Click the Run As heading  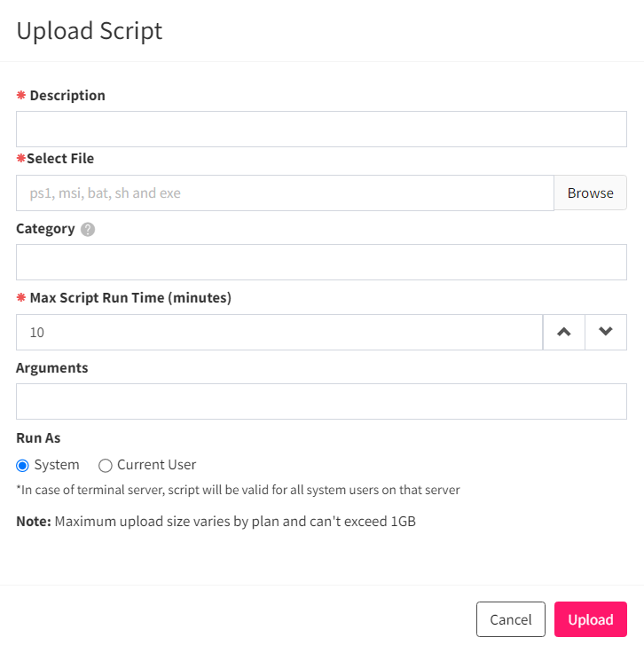(38, 438)
